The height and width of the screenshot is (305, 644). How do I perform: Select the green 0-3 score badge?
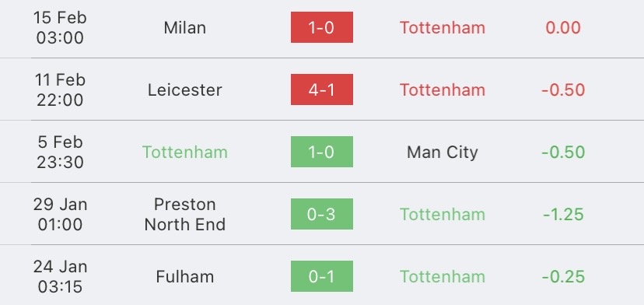[321, 214]
